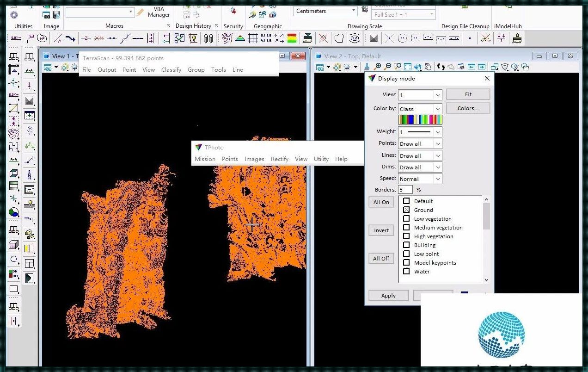Open TPhoto Utility menu
Viewport: 588px width, 372px height.
[x=321, y=159]
